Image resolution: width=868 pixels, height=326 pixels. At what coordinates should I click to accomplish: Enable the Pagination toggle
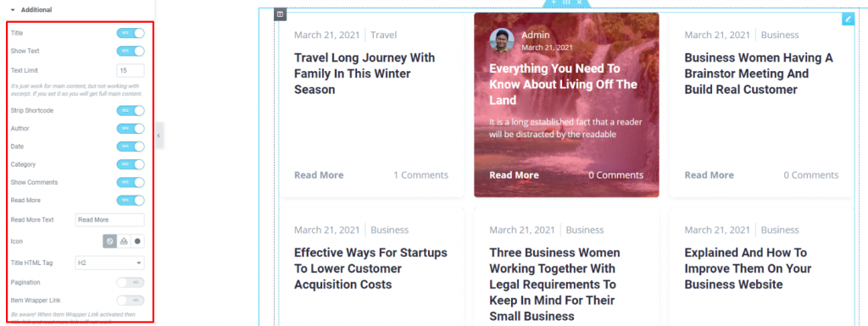tap(131, 282)
